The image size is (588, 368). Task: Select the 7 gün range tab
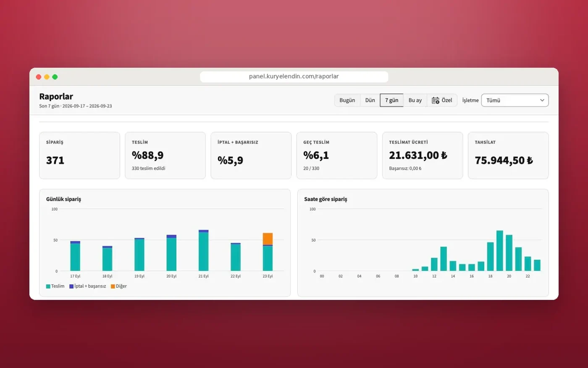pyautogui.click(x=391, y=100)
